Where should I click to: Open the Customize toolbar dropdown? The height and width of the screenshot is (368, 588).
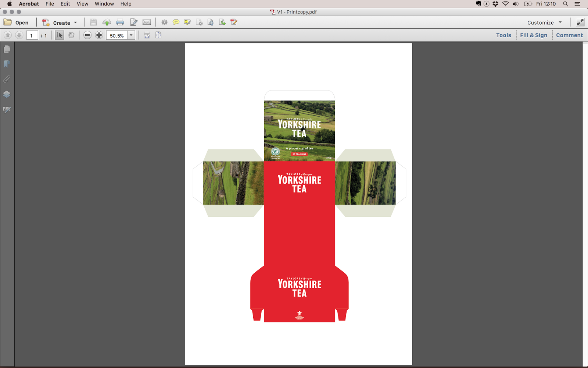545,22
